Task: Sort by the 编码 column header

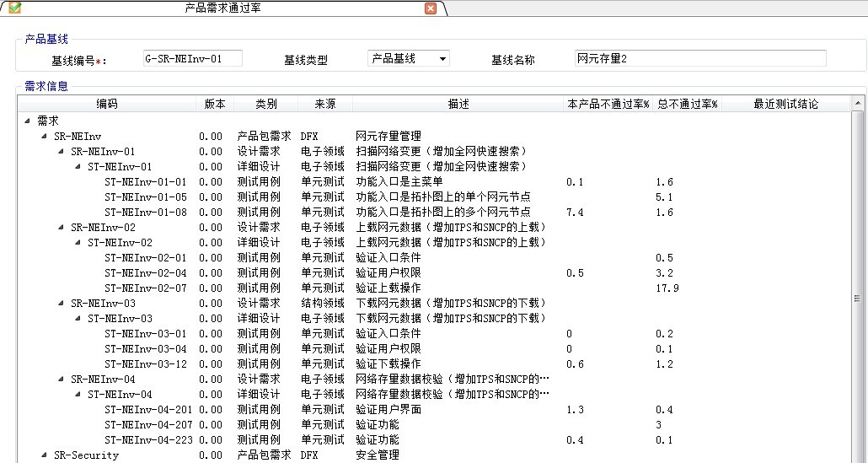Action: click(107, 105)
